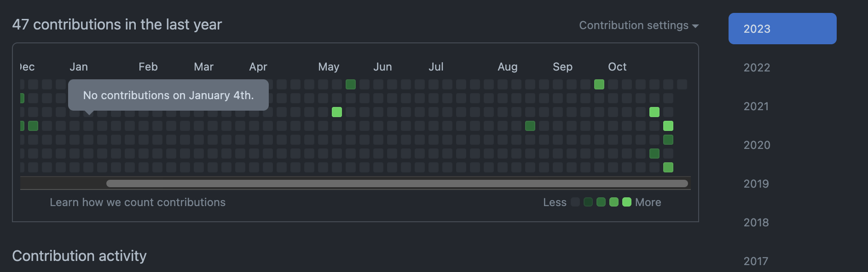Select the green bottom-row cell in last column
Viewport: 868px width, 272px height.
coord(668,167)
